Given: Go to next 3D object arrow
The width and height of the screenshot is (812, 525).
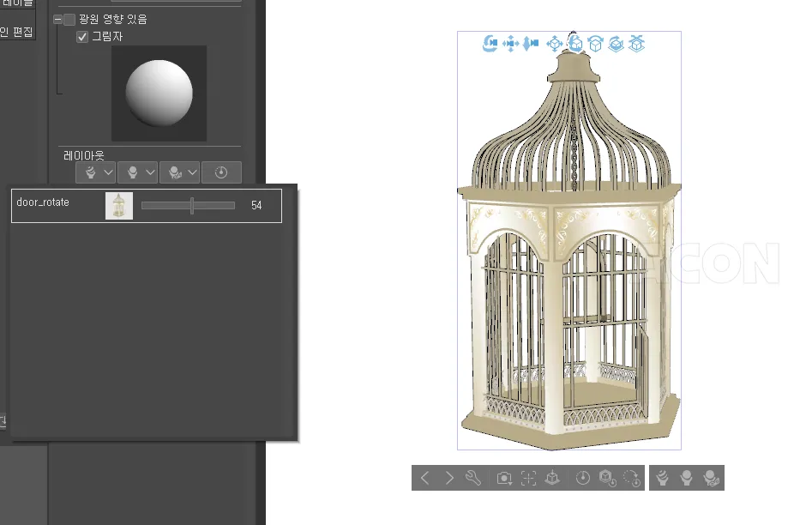Looking at the screenshot, I should tap(449, 478).
